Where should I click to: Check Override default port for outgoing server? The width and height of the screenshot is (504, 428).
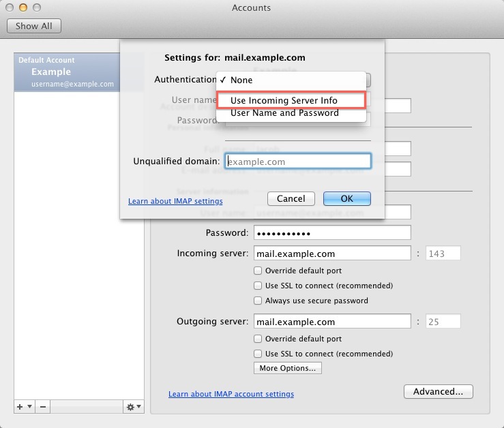click(258, 339)
